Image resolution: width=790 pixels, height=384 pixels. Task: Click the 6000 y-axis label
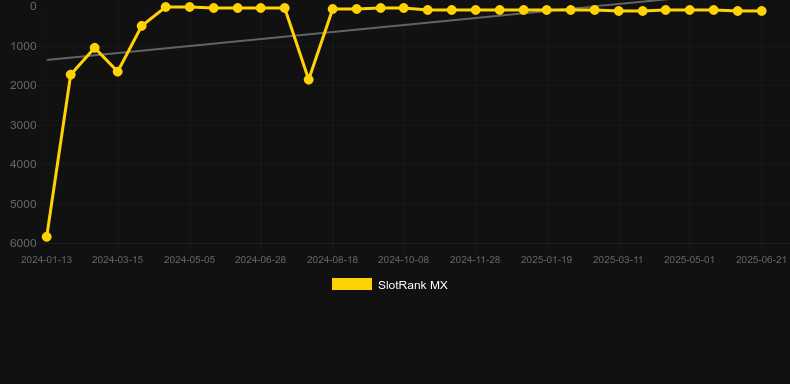pos(24,243)
